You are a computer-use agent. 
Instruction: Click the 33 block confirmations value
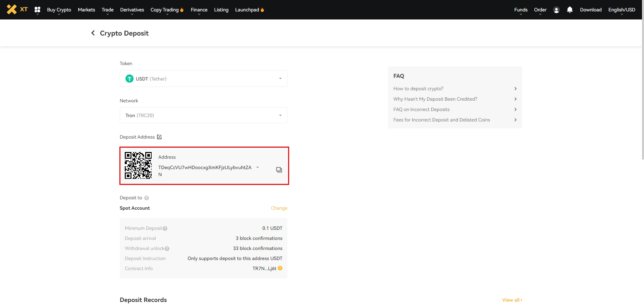pos(258,248)
